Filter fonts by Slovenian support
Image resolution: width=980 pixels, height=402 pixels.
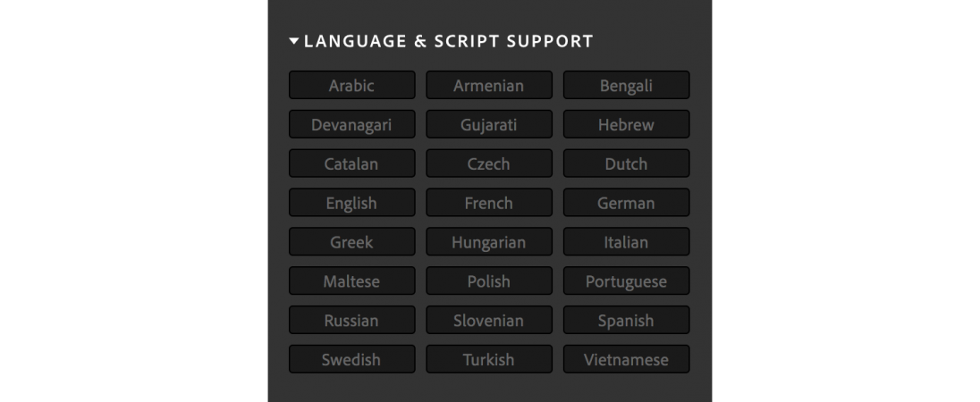point(488,322)
